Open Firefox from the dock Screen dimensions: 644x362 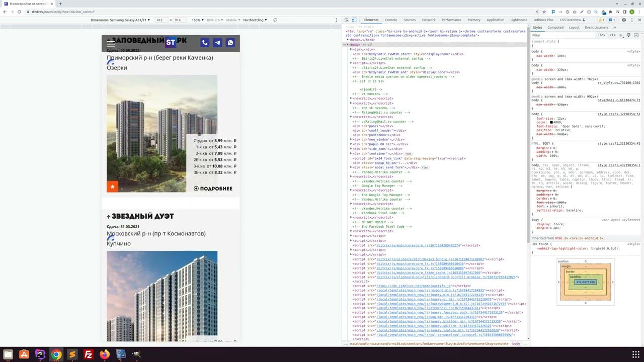(x=104, y=354)
